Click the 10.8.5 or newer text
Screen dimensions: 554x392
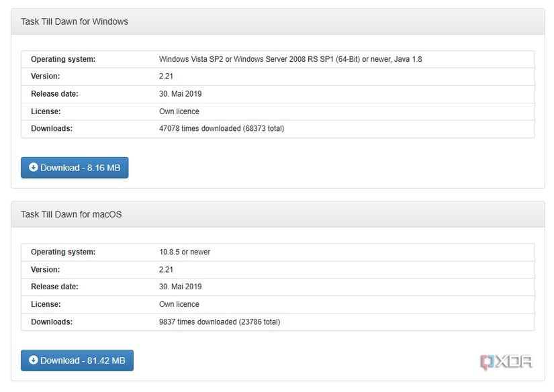pyautogui.click(x=185, y=252)
